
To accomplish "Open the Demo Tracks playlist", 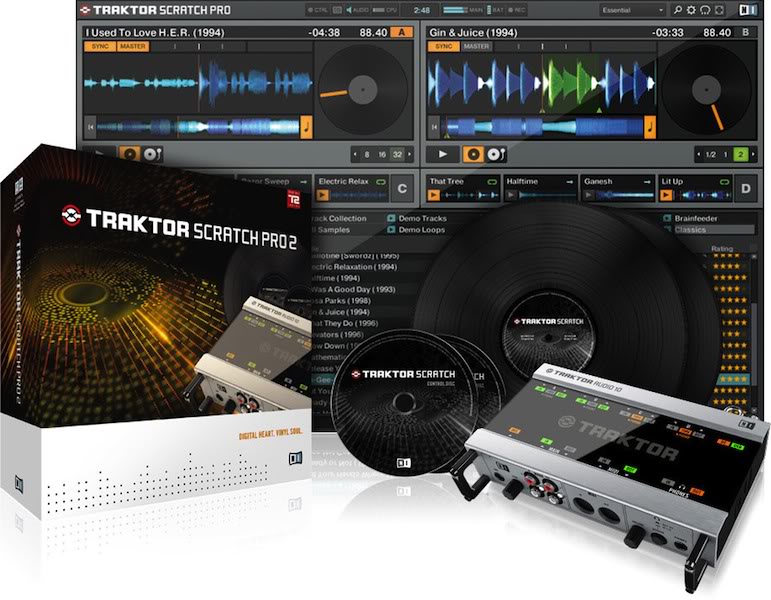I will click(422, 218).
